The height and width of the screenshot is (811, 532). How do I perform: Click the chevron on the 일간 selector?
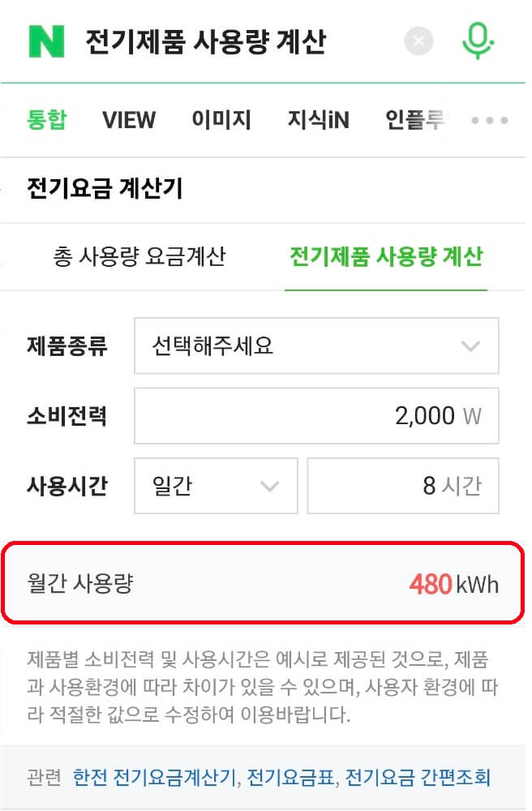click(x=269, y=486)
